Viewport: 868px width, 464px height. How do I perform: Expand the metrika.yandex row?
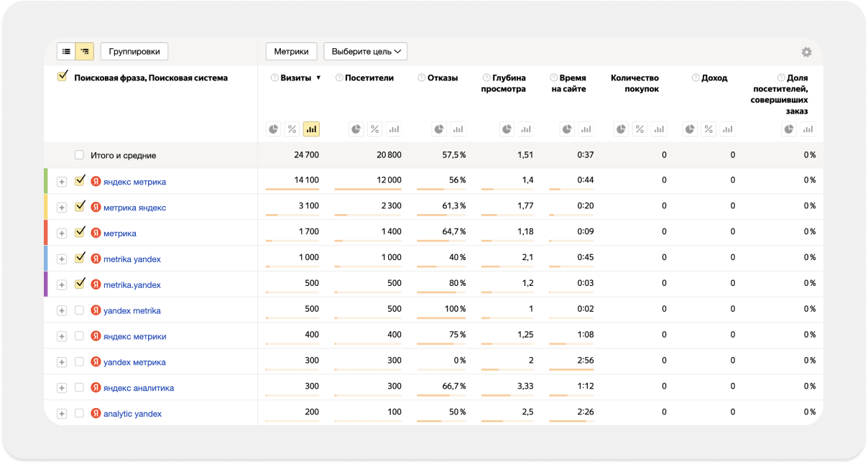coord(61,285)
